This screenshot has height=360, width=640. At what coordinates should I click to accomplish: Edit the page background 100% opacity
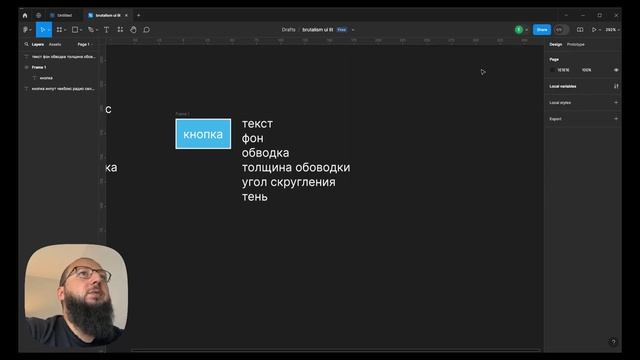pos(587,70)
